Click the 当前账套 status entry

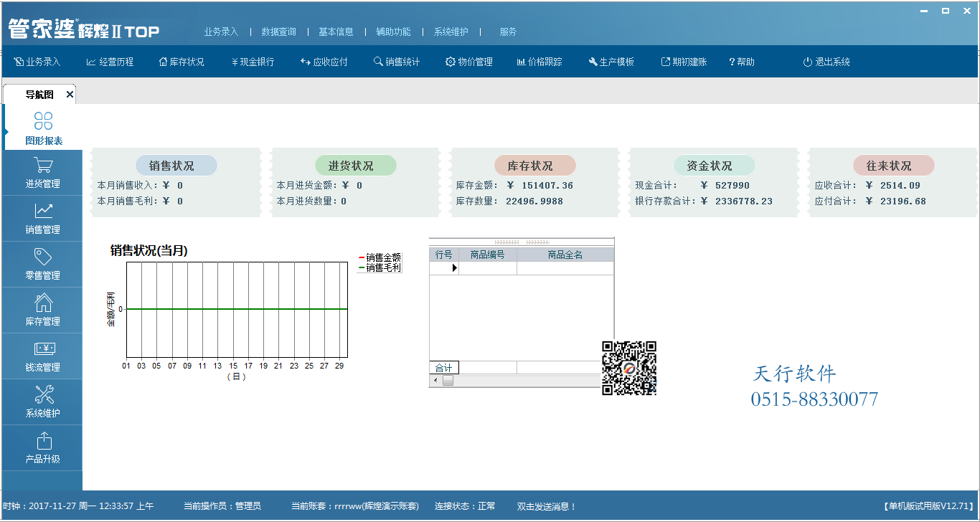coord(355,506)
